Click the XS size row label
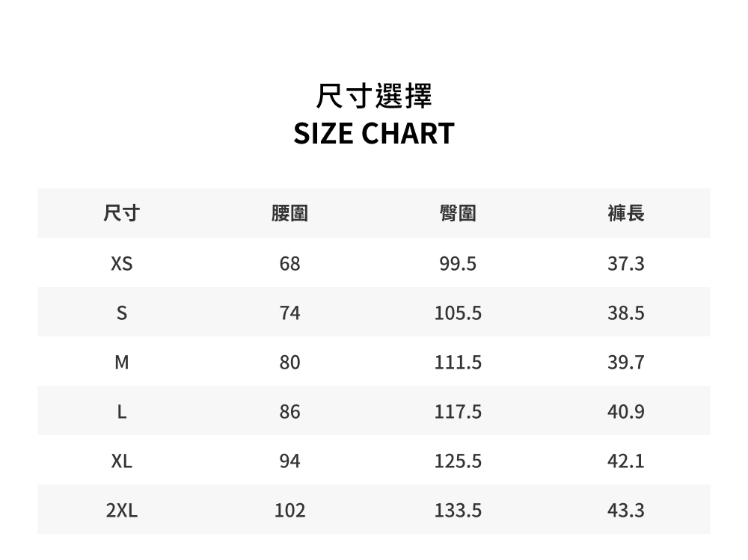The image size is (748, 560). 122,263
